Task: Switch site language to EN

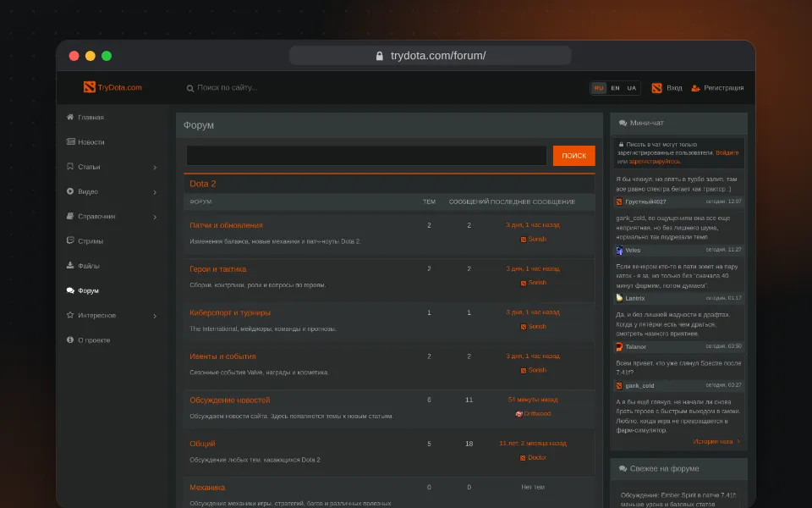Action: click(x=615, y=88)
